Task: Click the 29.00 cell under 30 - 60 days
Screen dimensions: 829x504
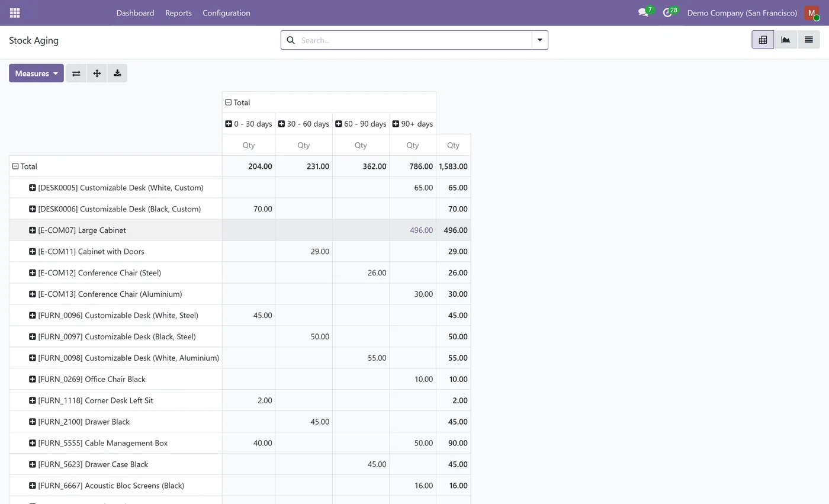Action: tap(304, 252)
